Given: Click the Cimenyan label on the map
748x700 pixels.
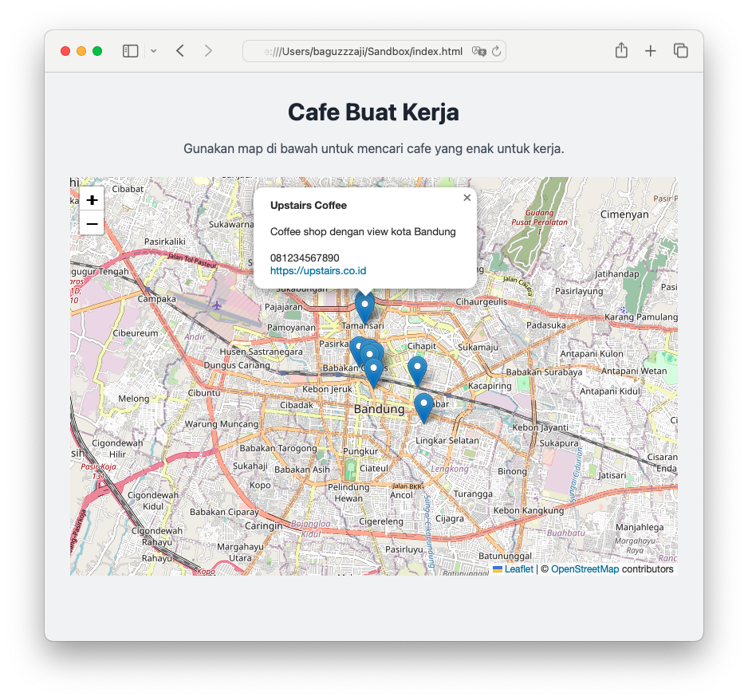Looking at the screenshot, I should [x=624, y=214].
